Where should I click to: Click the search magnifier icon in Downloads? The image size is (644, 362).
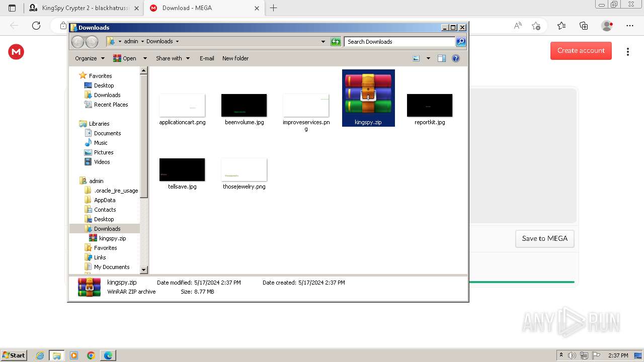point(460,42)
